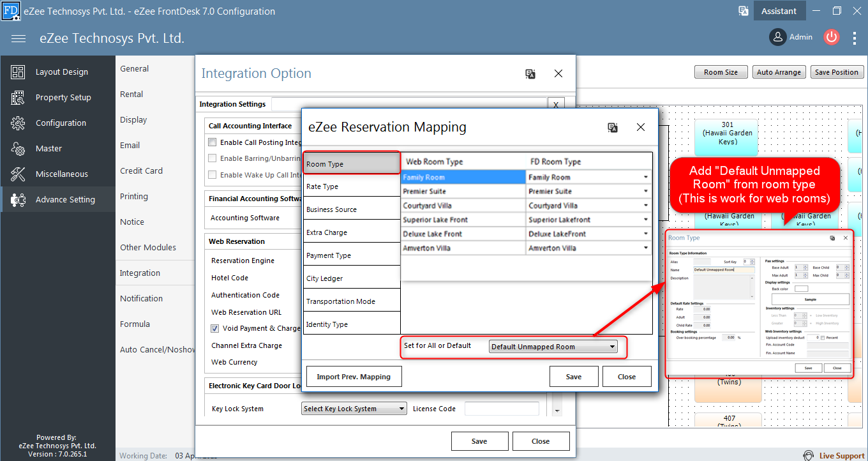The height and width of the screenshot is (461, 868).
Task: Click Close in eZee Reservation Mapping dialog
Action: tap(627, 377)
